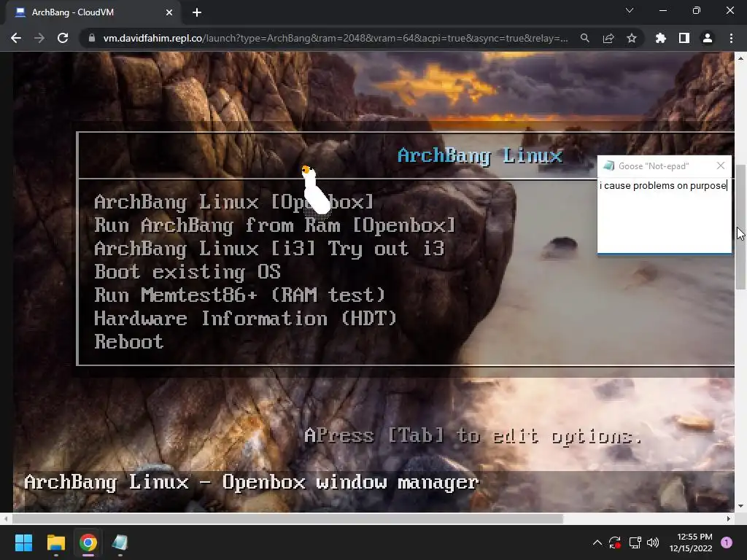Open File Explorer from the taskbar
Screen dimensions: 747x560
[x=55, y=542]
